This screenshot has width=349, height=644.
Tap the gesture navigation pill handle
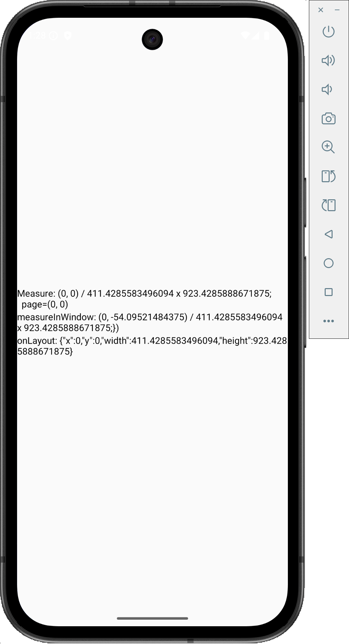[x=152, y=618]
